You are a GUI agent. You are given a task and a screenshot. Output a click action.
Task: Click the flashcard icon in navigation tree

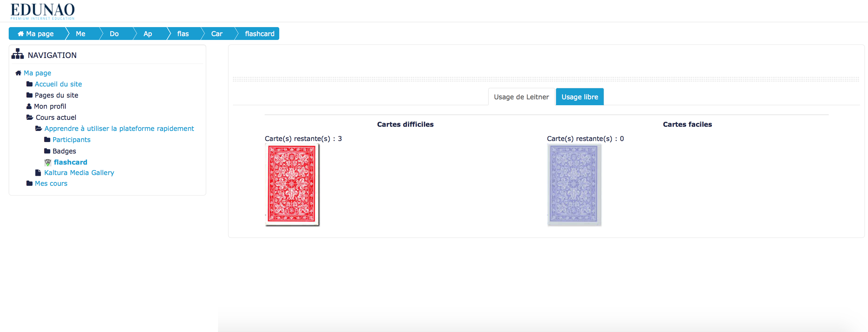pyautogui.click(x=48, y=162)
